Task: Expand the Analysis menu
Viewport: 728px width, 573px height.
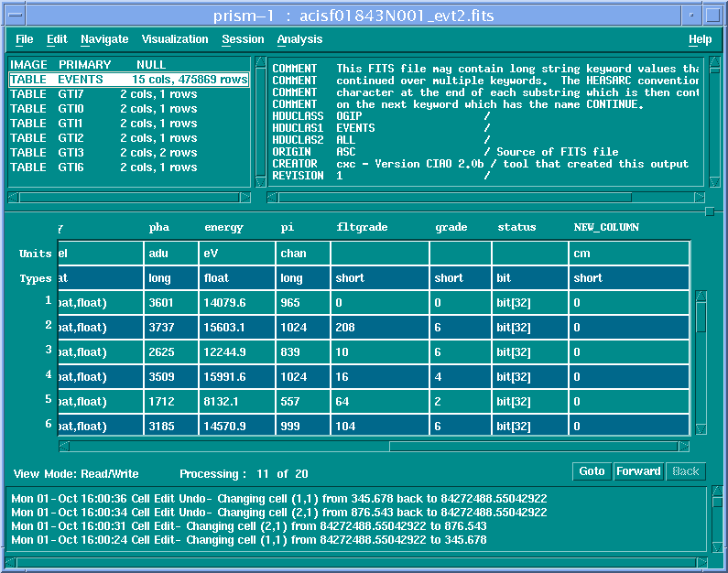Action: (299, 39)
